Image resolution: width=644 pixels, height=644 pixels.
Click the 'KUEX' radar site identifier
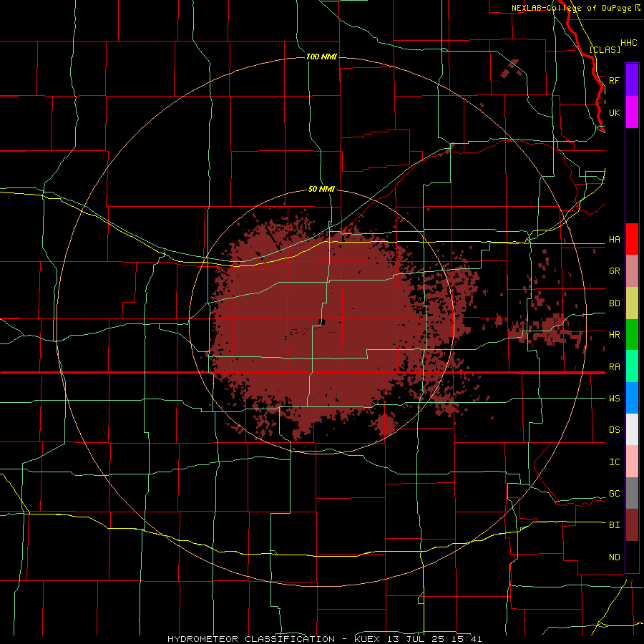click(x=367, y=639)
